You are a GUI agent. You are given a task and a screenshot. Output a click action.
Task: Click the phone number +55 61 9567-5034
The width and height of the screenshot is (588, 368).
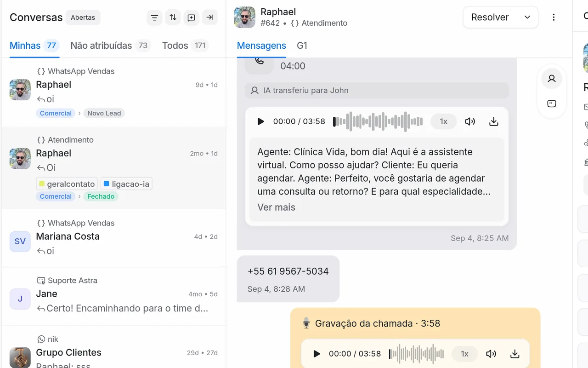pos(288,271)
